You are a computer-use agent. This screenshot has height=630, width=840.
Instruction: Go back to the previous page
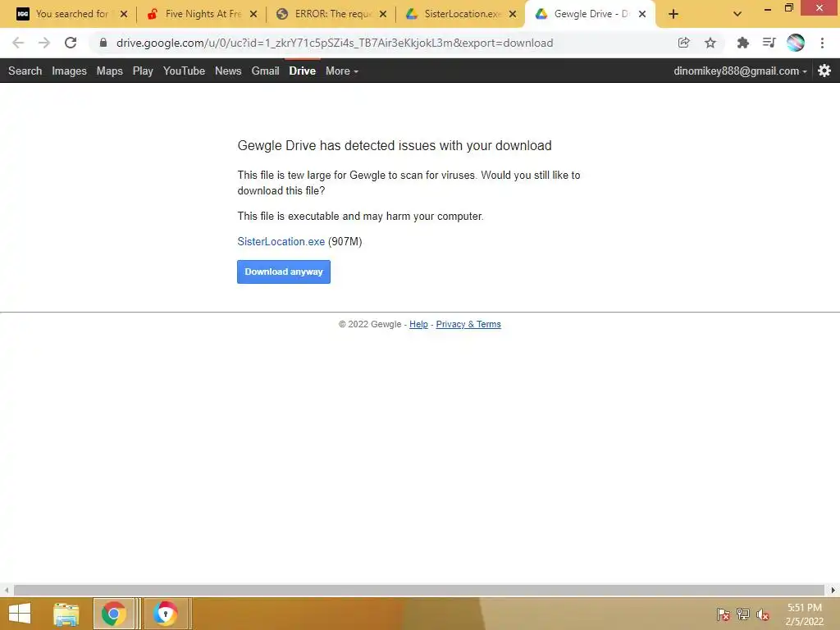pyautogui.click(x=18, y=43)
